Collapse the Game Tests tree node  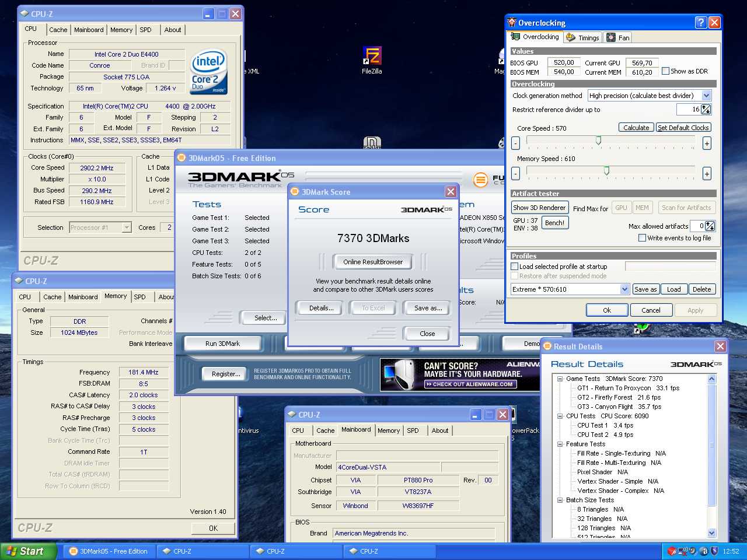(560, 379)
